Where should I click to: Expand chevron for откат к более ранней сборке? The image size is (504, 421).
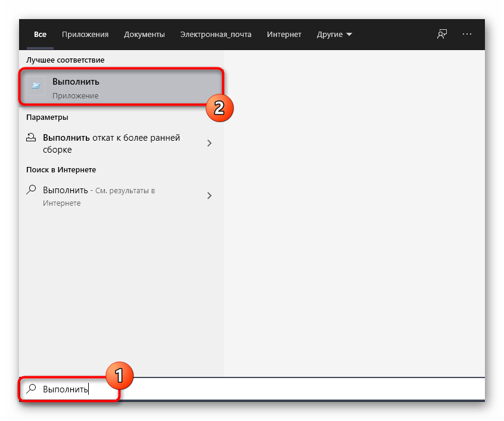209,143
